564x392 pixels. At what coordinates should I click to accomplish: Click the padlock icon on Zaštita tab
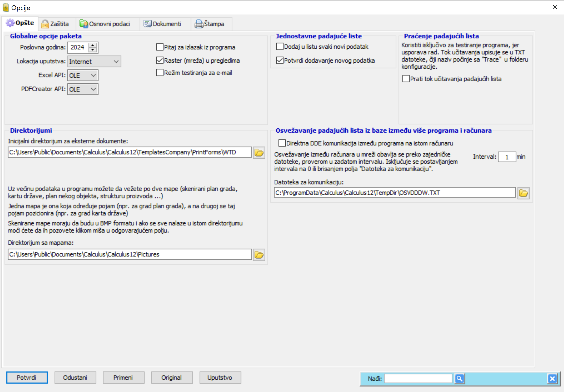(x=45, y=24)
